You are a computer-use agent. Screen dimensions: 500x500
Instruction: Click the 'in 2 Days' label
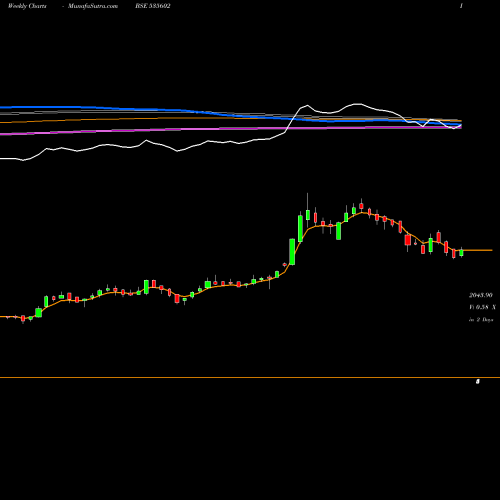coord(481,319)
